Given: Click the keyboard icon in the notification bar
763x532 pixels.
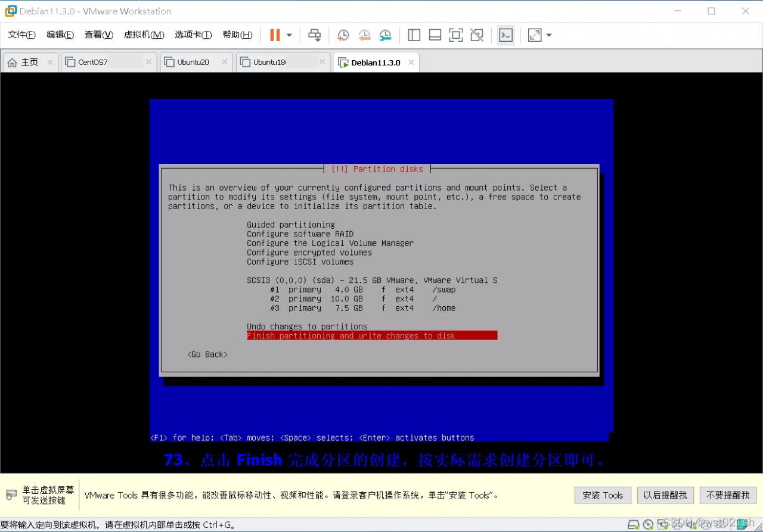Looking at the screenshot, I should click(x=11, y=495).
